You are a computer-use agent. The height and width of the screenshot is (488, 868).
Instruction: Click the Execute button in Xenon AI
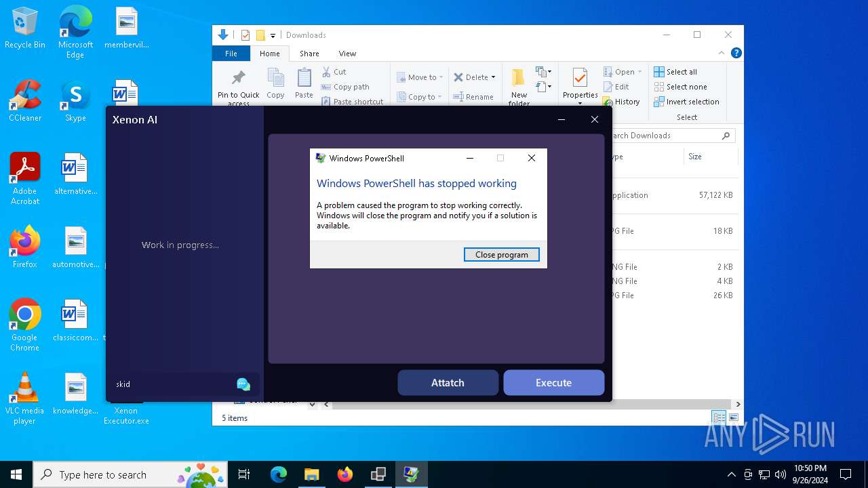[x=553, y=383]
